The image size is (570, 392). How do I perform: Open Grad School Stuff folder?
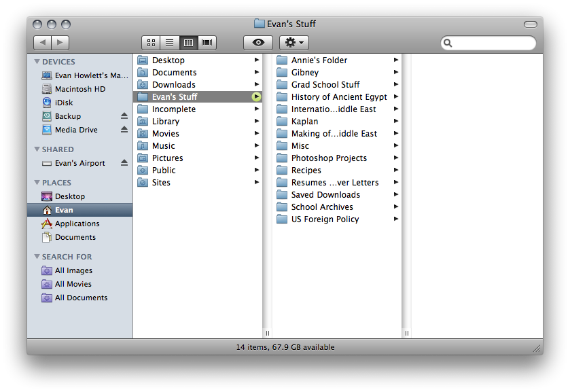tap(337, 84)
